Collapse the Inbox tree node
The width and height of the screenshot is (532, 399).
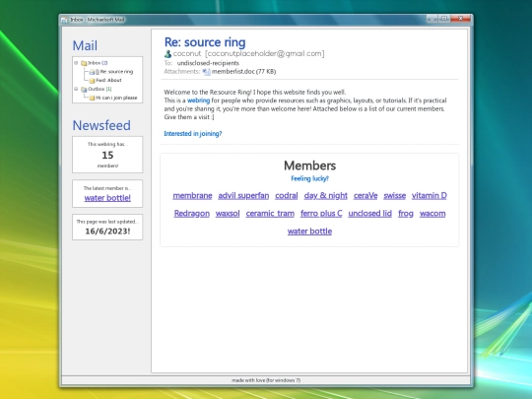[x=76, y=63]
